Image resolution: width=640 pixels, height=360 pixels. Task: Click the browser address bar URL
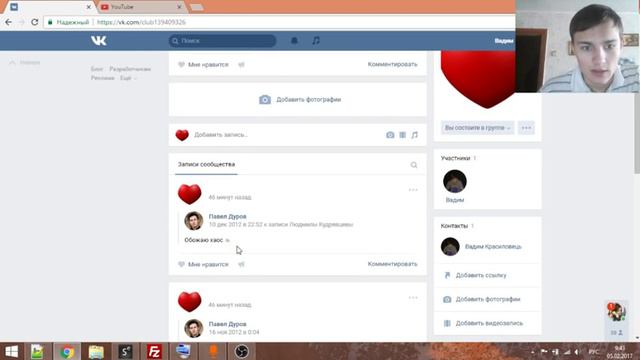coord(141,22)
